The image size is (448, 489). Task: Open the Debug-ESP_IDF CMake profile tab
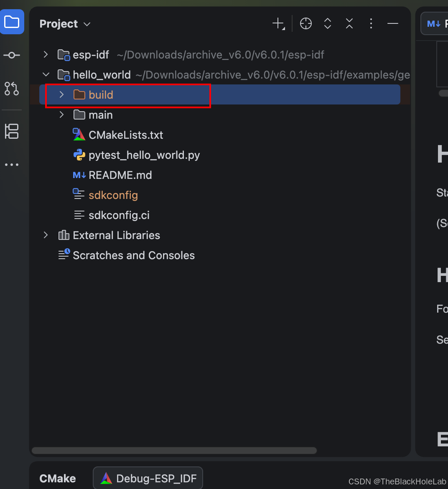148,478
